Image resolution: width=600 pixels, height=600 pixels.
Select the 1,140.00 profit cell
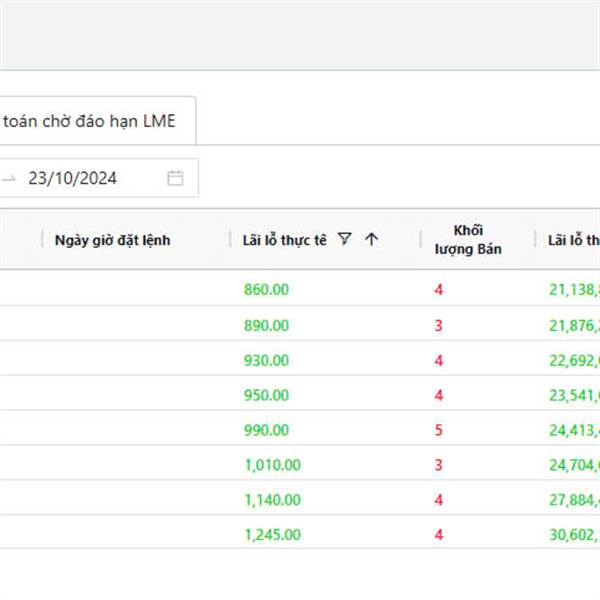coord(272,499)
